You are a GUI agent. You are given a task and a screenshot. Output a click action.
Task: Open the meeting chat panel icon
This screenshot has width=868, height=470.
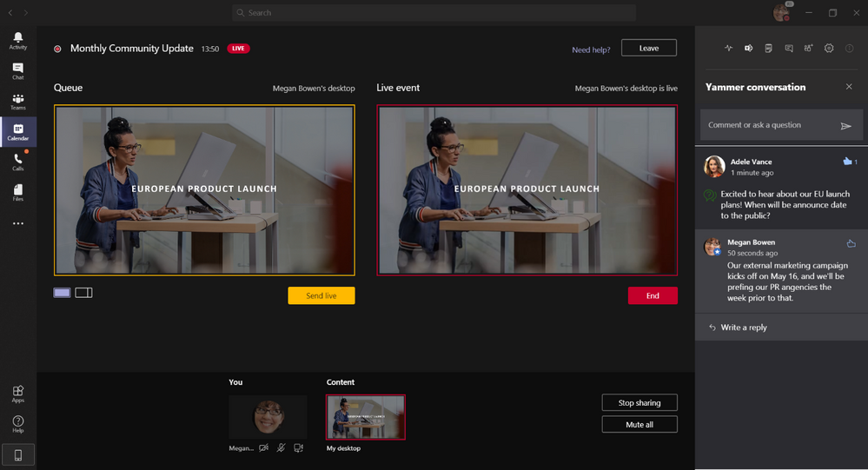(x=789, y=48)
